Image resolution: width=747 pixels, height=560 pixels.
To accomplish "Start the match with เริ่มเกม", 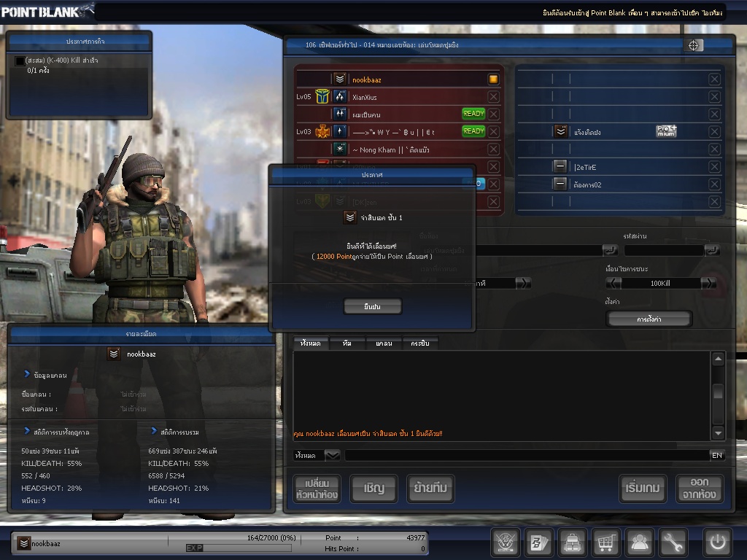I will [643, 489].
